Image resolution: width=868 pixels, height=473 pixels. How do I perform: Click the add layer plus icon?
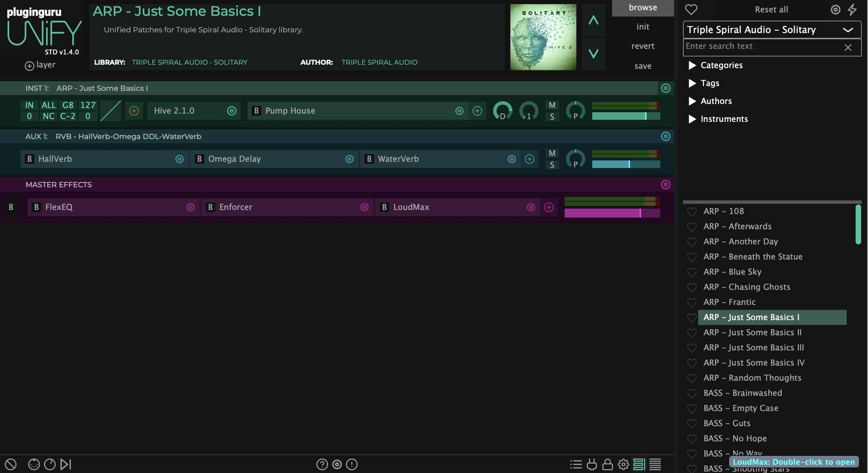click(29, 66)
